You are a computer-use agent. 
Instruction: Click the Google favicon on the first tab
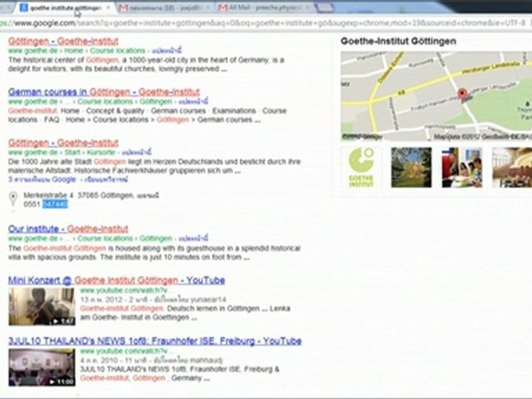[x=24, y=8]
